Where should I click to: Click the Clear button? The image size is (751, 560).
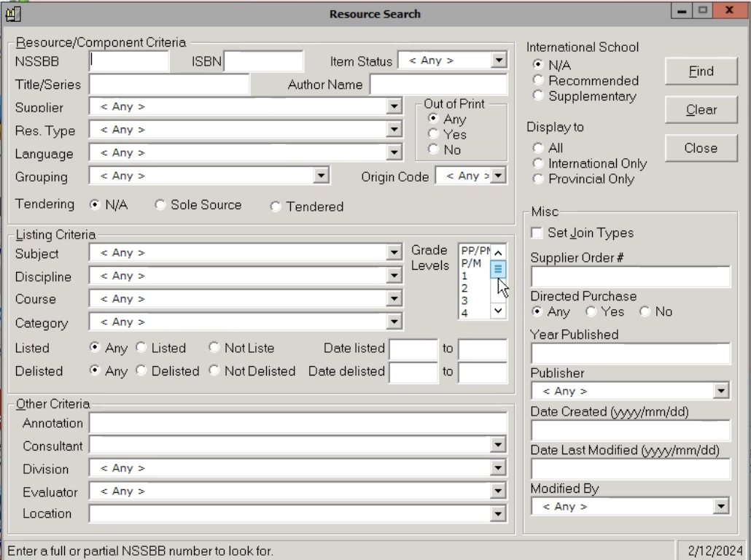pyautogui.click(x=701, y=109)
